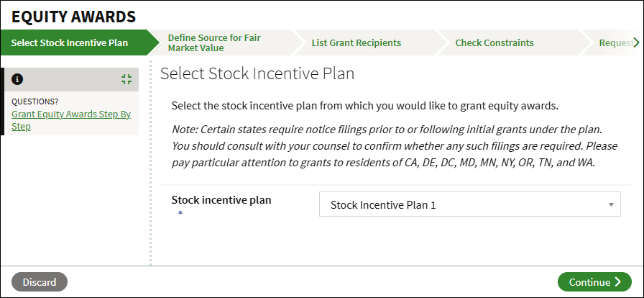Click the Questions? header in sidebar
644x298 pixels.
[x=35, y=101]
